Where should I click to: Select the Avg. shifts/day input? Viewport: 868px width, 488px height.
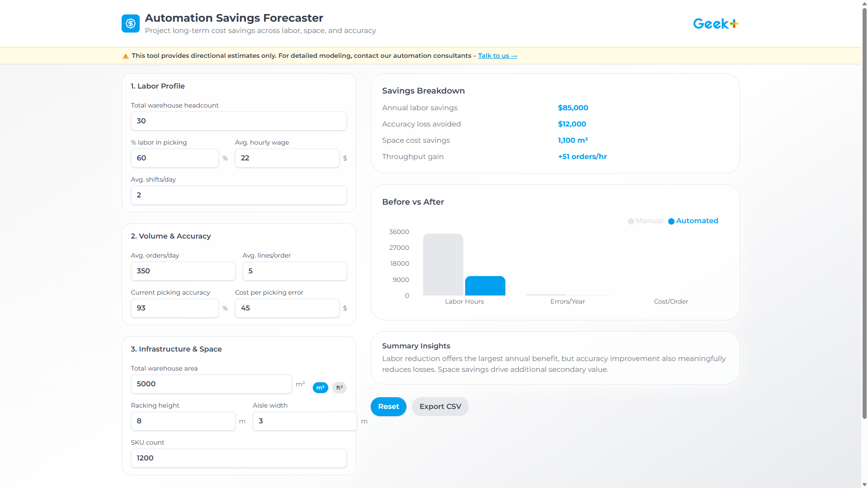[x=238, y=195]
